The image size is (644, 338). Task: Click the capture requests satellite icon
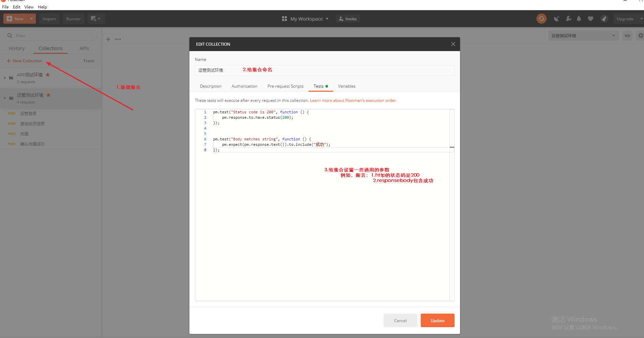pos(557,19)
